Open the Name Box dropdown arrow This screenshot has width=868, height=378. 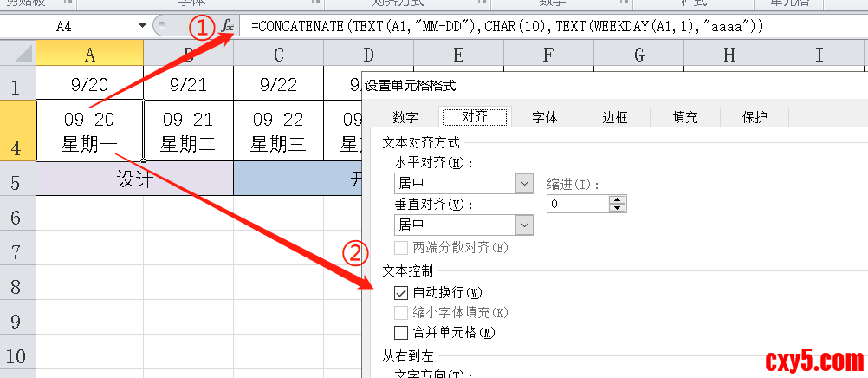pos(142,26)
